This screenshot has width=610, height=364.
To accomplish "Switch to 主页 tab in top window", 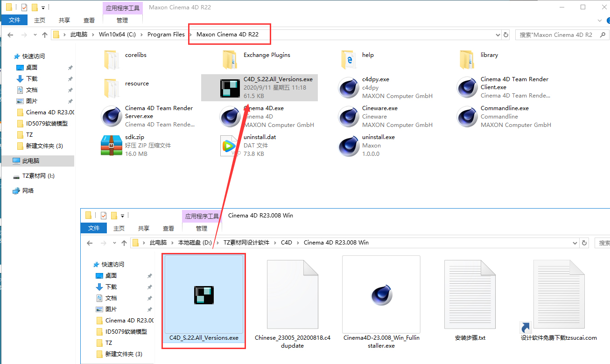I will (40, 20).
